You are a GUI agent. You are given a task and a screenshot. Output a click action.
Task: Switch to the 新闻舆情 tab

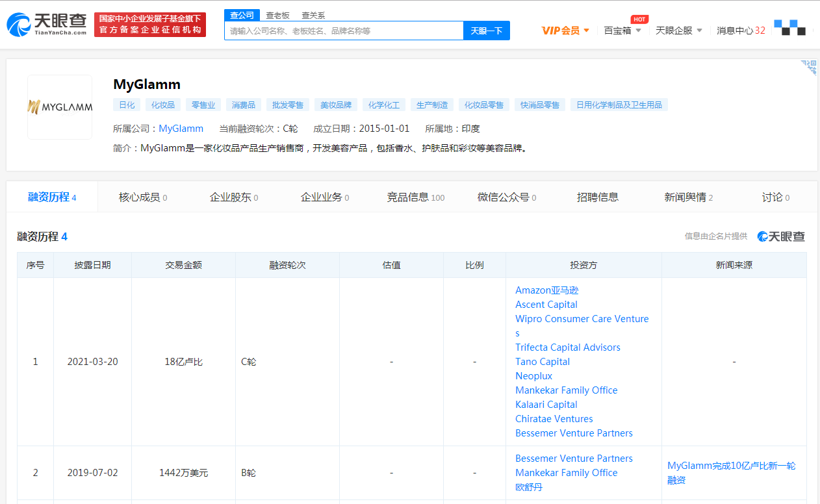(689, 197)
